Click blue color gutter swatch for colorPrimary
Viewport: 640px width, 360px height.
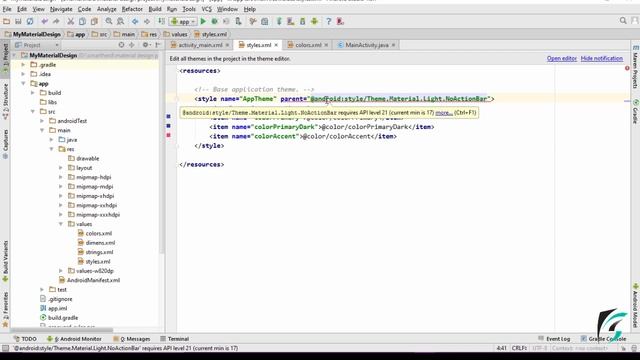click(x=169, y=116)
